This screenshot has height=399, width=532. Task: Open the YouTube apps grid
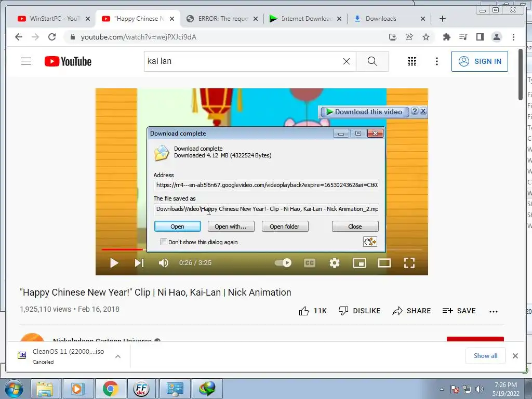point(412,61)
